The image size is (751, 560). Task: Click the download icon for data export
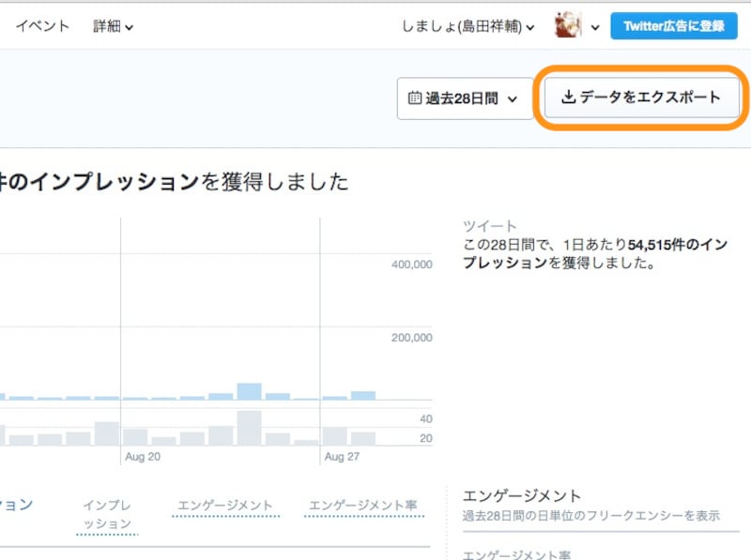coord(568,97)
